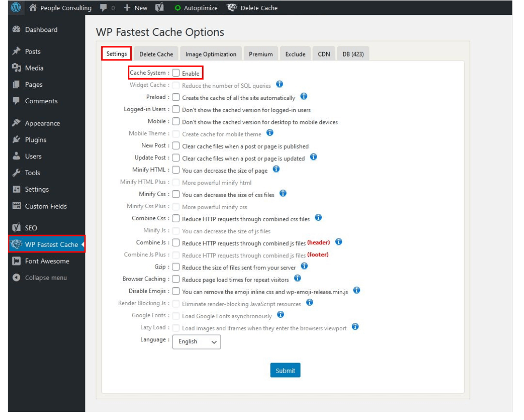This screenshot has height=420, width=524.
Task: Open WP Fastest Cache sidebar menu
Action: pyautogui.click(x=46, y=244)
